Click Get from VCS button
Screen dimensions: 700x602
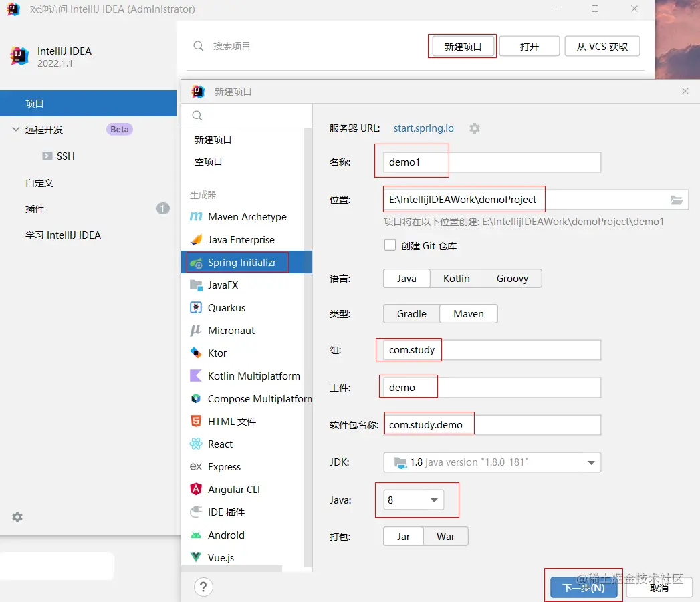coord(602,46)
